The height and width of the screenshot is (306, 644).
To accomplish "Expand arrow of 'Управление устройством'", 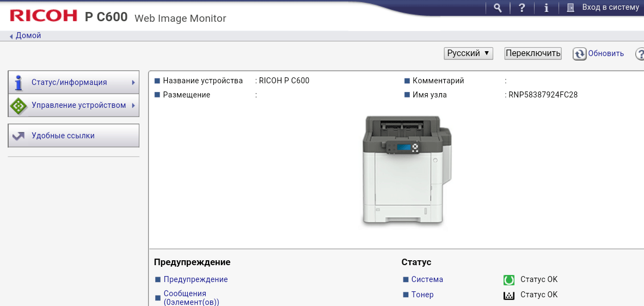I will click(x=133, y=106).
